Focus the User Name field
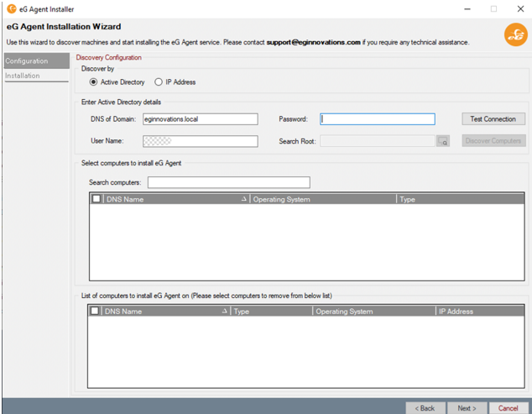 [x=201, y=141]
